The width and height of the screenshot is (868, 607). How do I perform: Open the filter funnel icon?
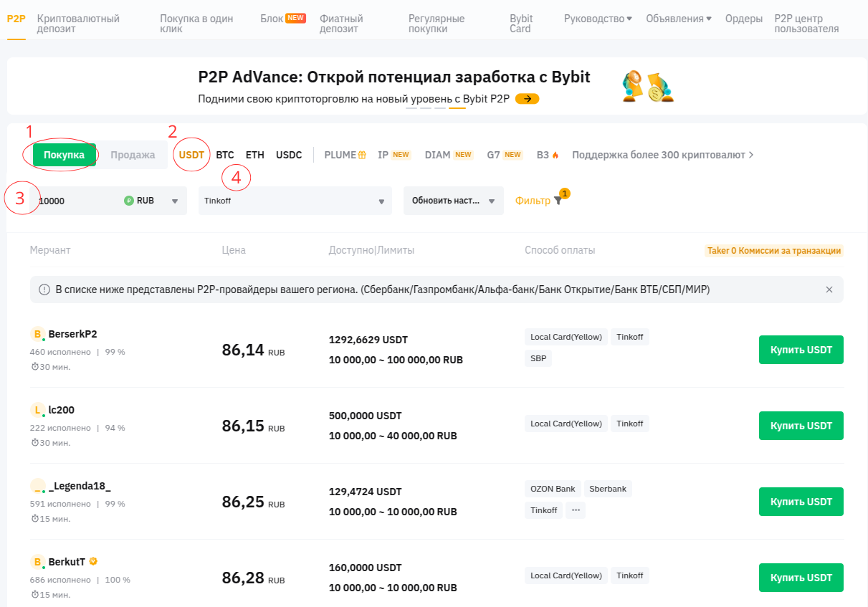[558, 201]
